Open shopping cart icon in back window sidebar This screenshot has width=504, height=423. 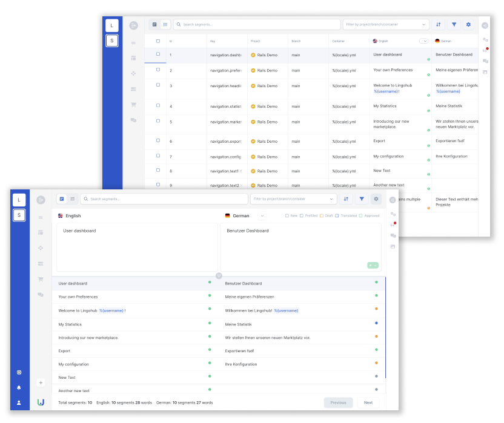[133, 105]
